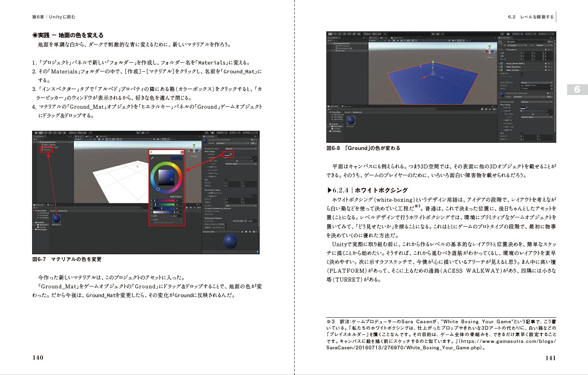This screenshot has height=375, width=588.
Task: Click the cloud services icon in figure 6-7
Action: (x=212, y=133)
